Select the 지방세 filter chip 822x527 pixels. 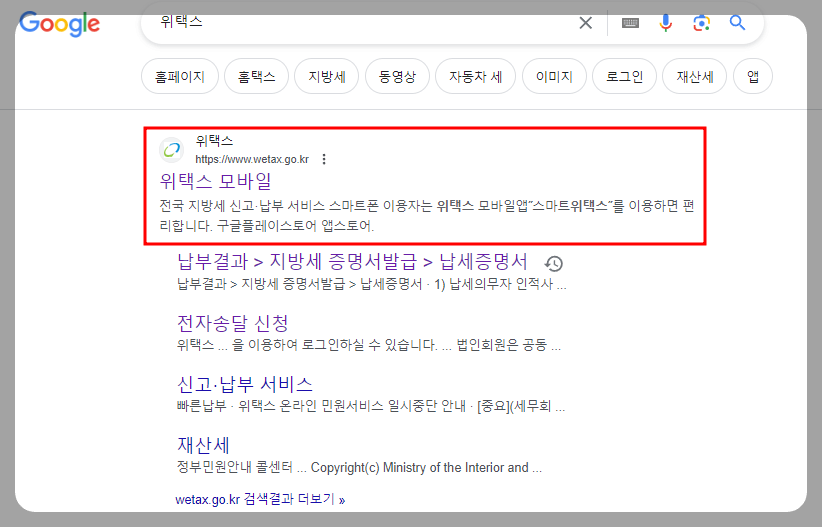tap(327, 77)
